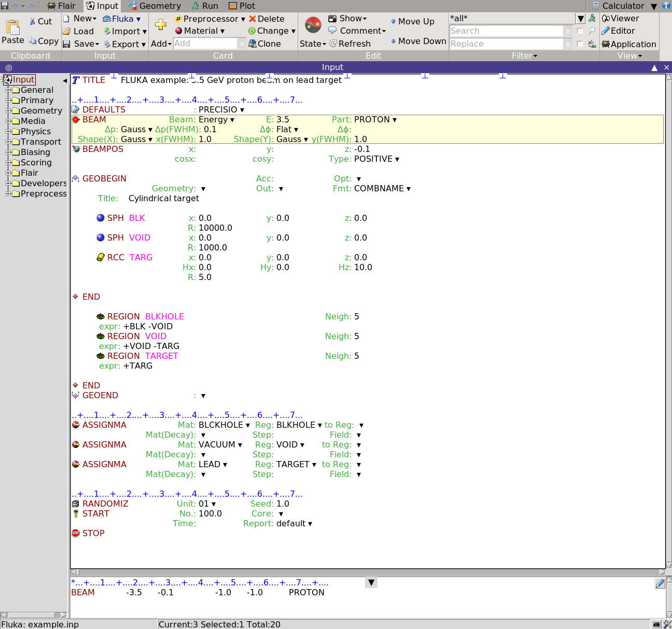Image resolution: width=672 pixels, height=629 pixels.
Task: Switch to the Plot tab
Action: click(242, 6)
